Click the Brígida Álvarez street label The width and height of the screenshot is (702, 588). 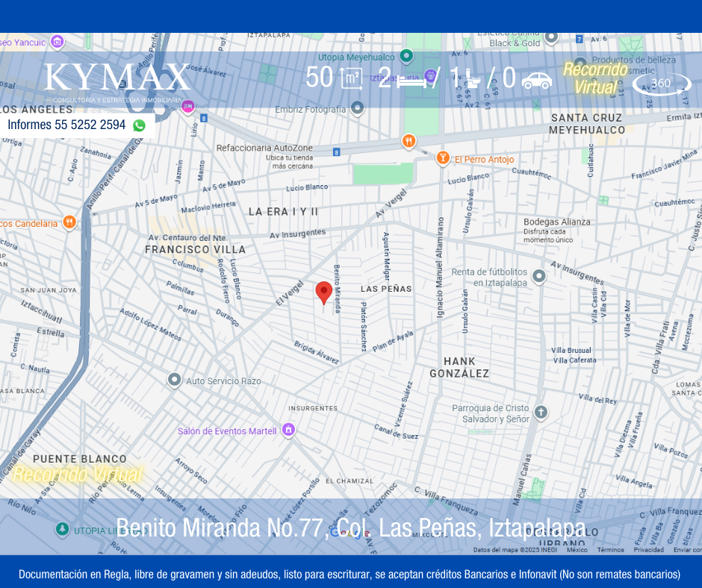coord(317,352)
